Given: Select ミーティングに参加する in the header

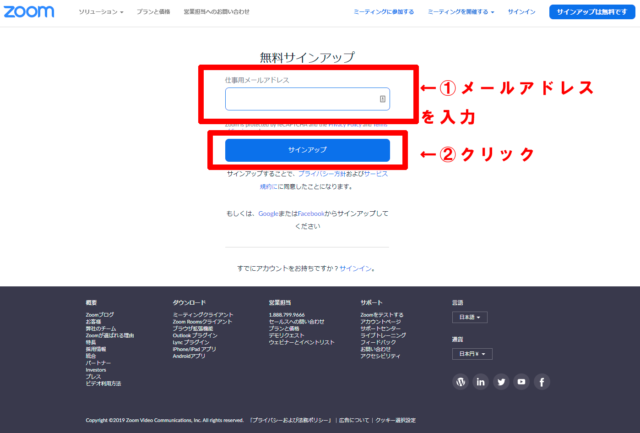Looking at the screenshot, I should (384, 12).
